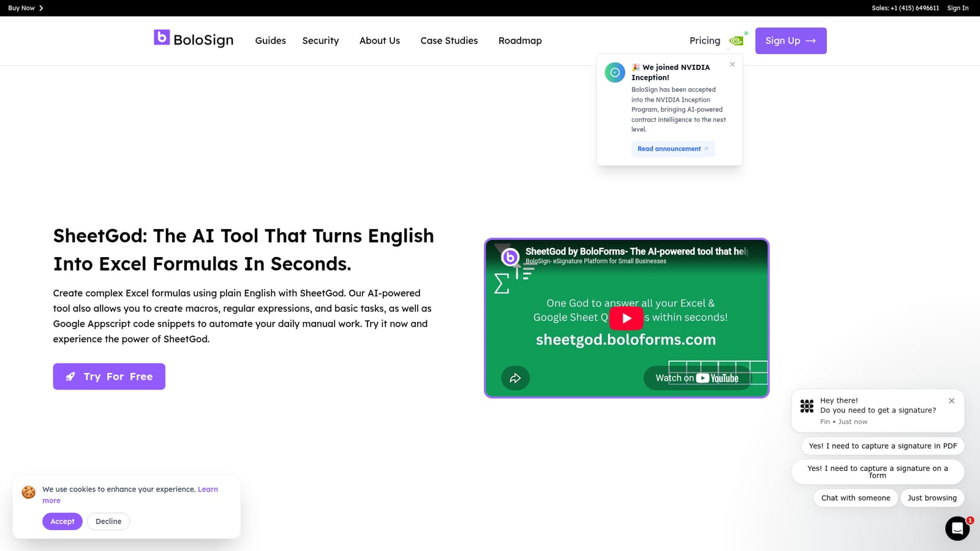Click Watch on YouTube

(x=697, y=378)
